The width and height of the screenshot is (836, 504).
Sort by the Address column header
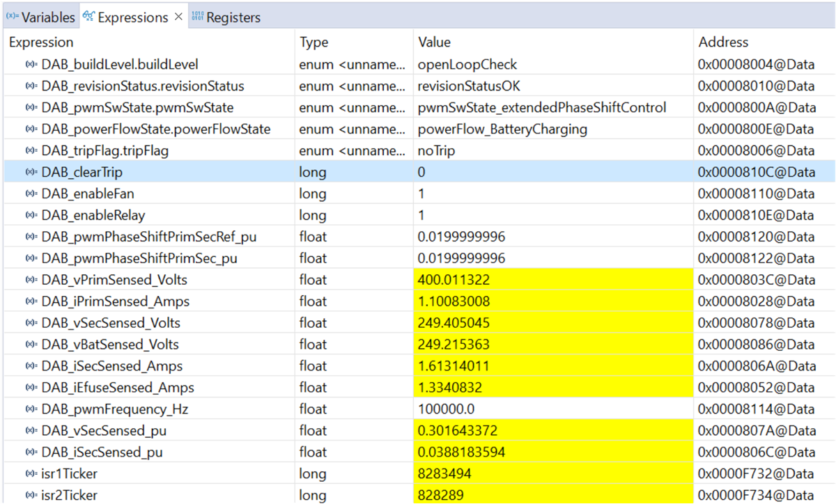pos(723,42)
